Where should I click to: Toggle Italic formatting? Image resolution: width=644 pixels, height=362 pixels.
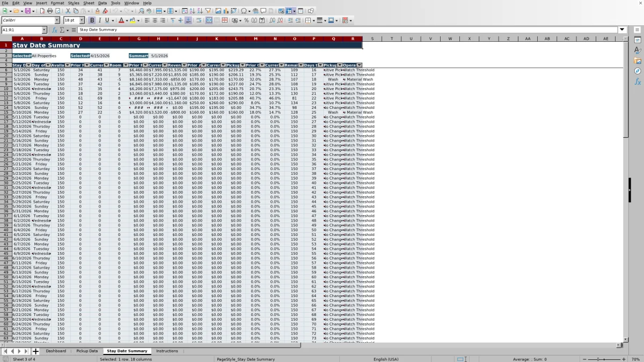click(x=99, y=20)
